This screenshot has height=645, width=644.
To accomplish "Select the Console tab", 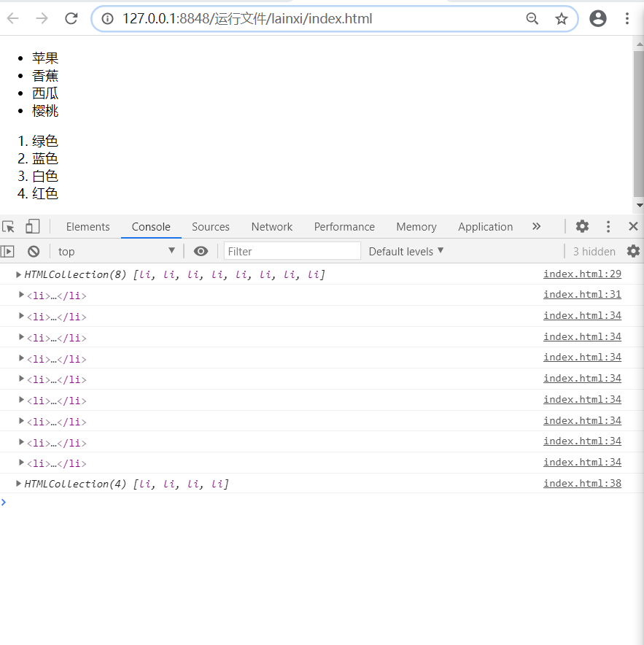I will (x=151, y=227).
